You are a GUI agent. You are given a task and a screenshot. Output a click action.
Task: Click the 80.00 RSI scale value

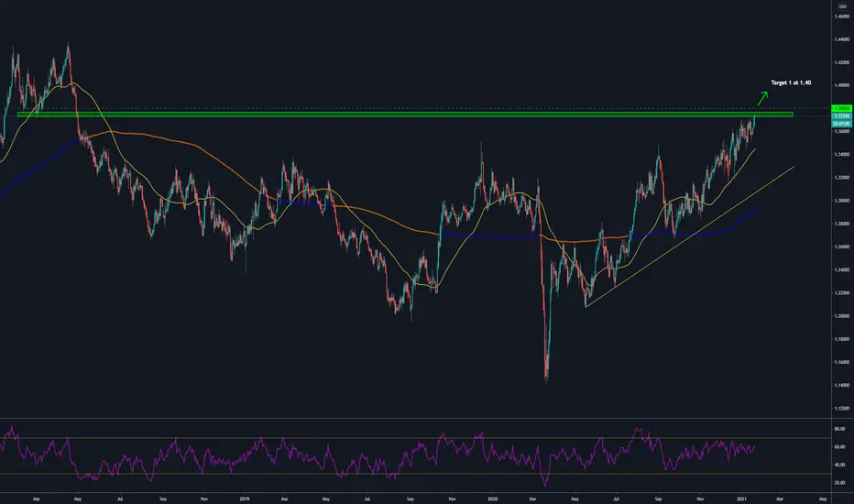(x=840, y=429)
